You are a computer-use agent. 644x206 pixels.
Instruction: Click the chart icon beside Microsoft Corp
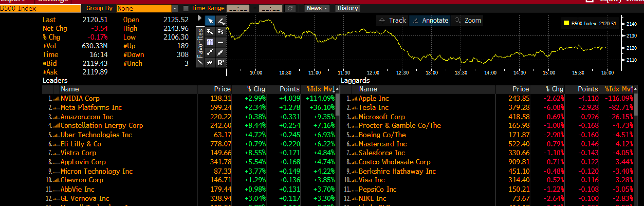click(x=355, y=117)
